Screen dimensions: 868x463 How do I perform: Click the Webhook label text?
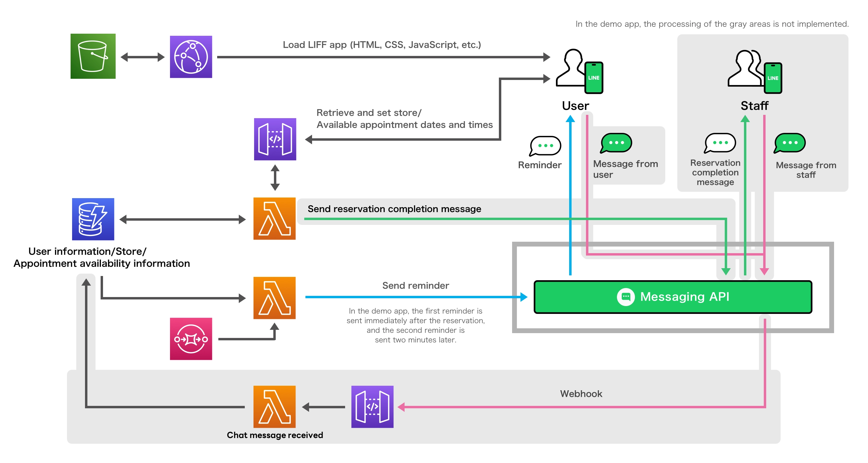[581, 394]
